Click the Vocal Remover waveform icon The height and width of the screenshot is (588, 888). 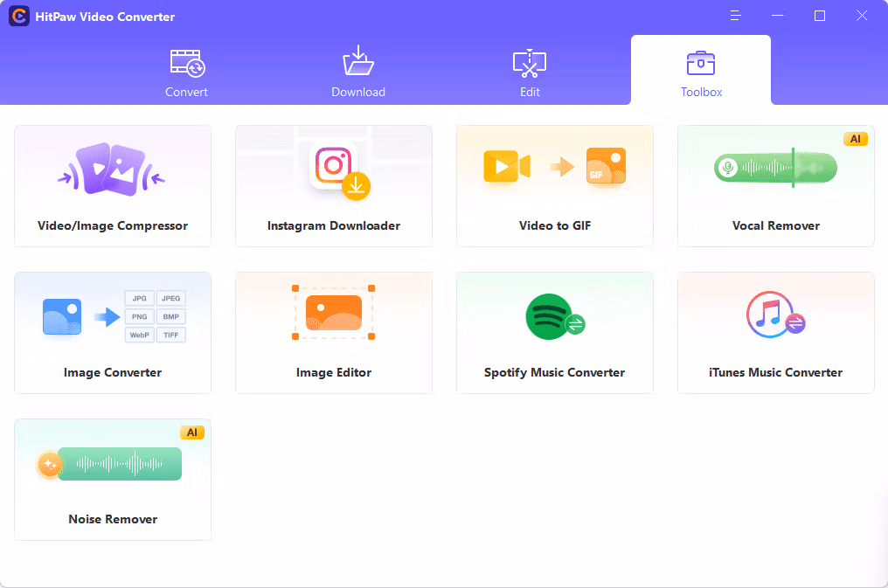pyautogui.click(x=775, y=168)
